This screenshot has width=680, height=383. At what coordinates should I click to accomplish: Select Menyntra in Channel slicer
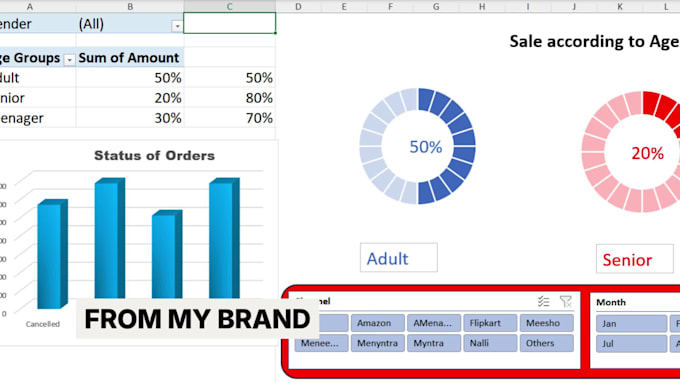click(378, 343)
